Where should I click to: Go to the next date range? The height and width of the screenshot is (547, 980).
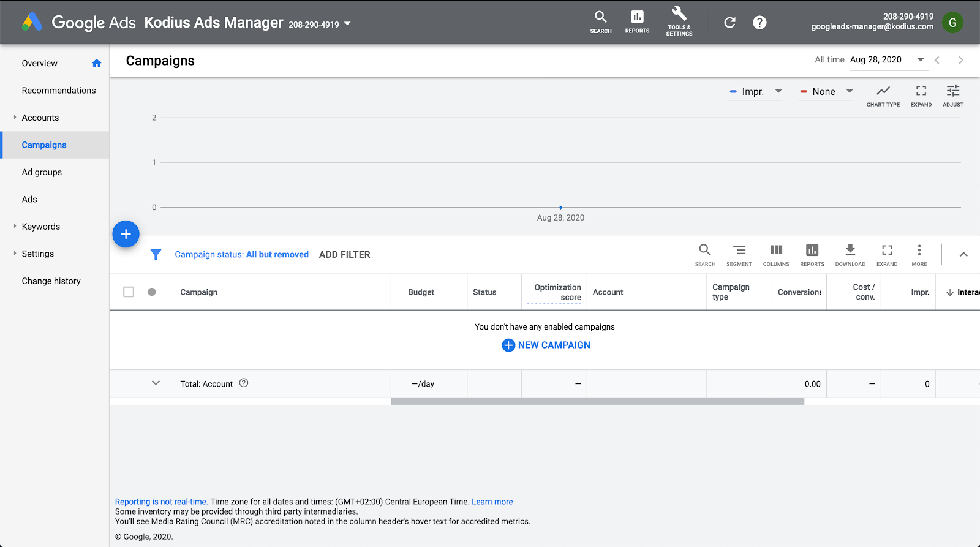coord(960,60)
